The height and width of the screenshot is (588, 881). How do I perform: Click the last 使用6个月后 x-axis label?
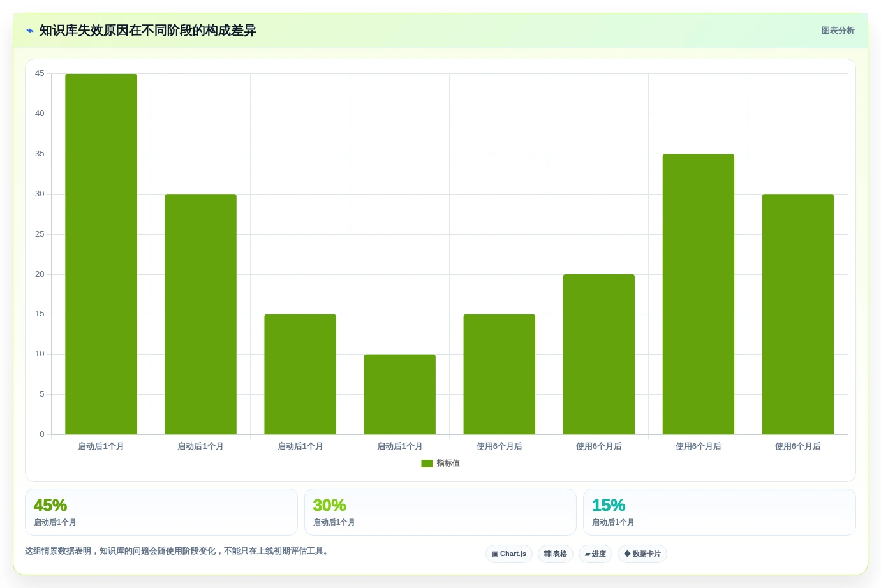tap(797, 446)
